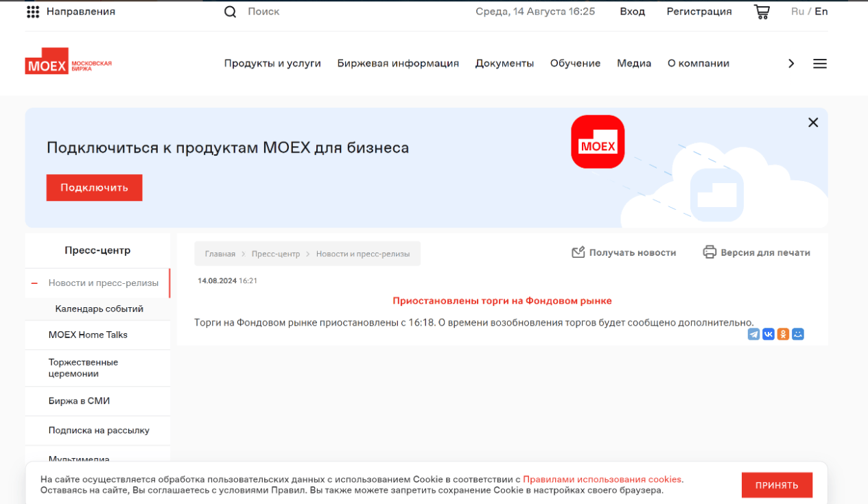The image size is (868, 504).
Task: Open the hamburger menu icon
Action: click(x=819, y=64)
